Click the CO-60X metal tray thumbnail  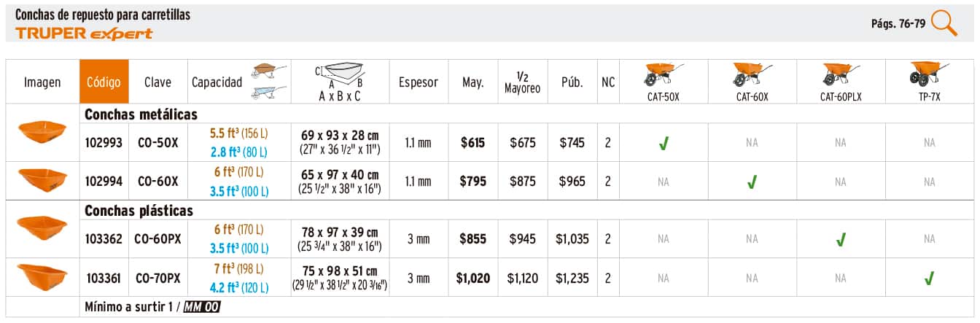click(42, 179)
